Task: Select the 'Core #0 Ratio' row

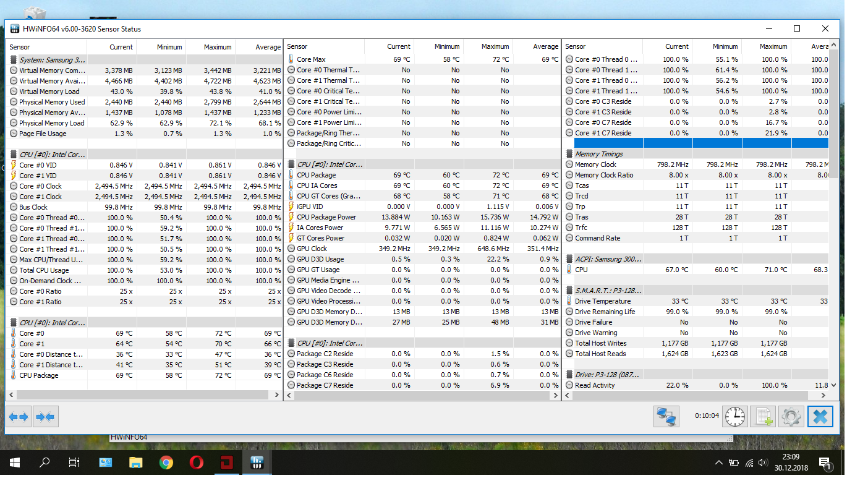Action: (x=145, y=291)
